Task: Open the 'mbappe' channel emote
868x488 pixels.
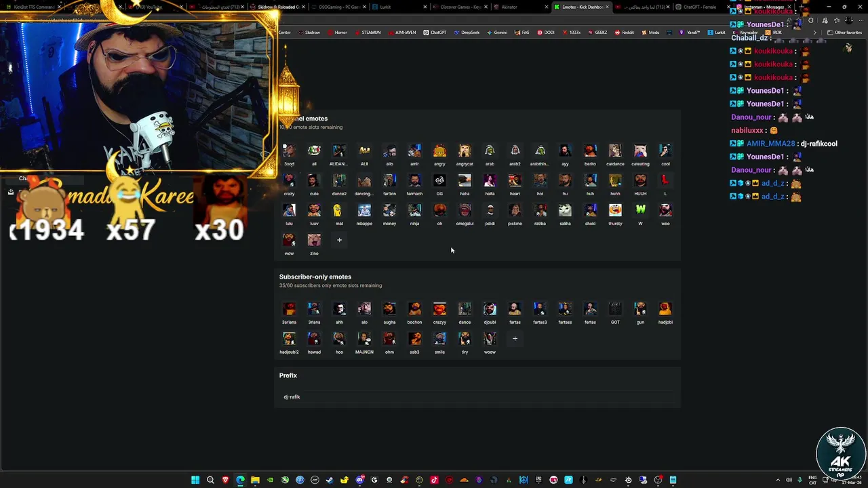Action: click(x=364, y=210)
